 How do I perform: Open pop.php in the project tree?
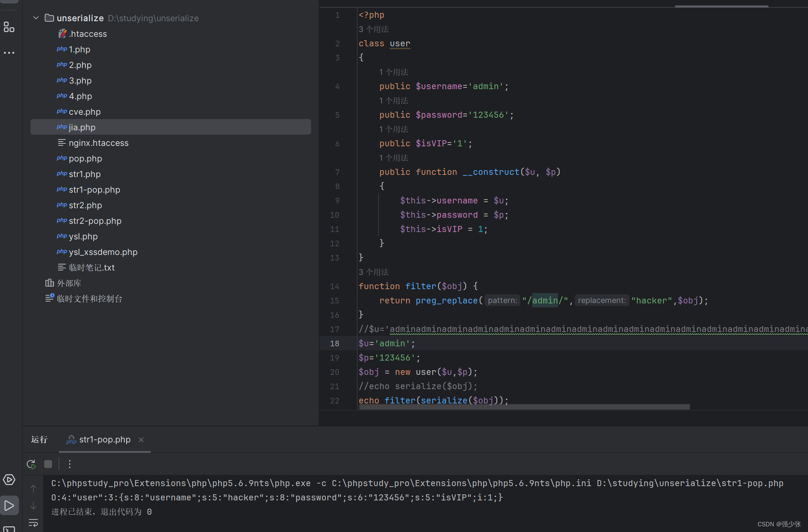(85, 158)
